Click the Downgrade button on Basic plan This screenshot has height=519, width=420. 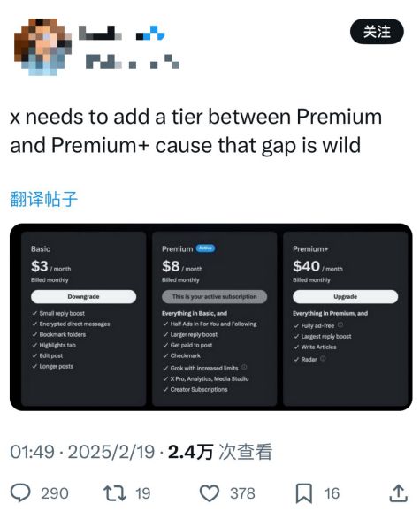pos(83,296)
